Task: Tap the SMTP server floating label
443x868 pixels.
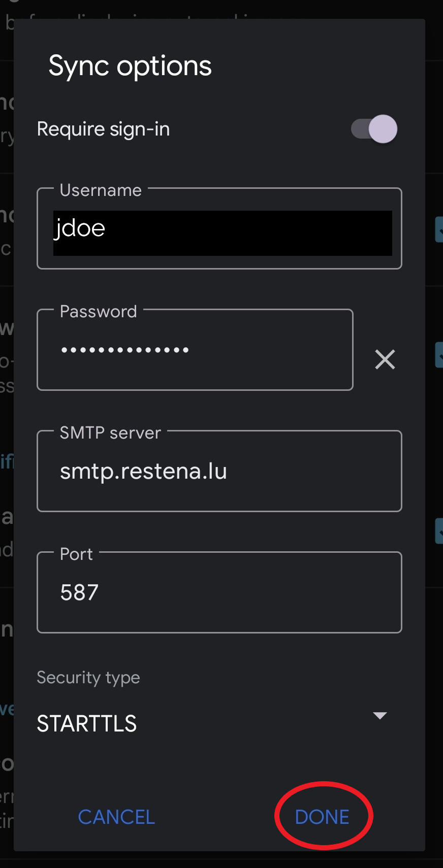Action: (110, 432)
